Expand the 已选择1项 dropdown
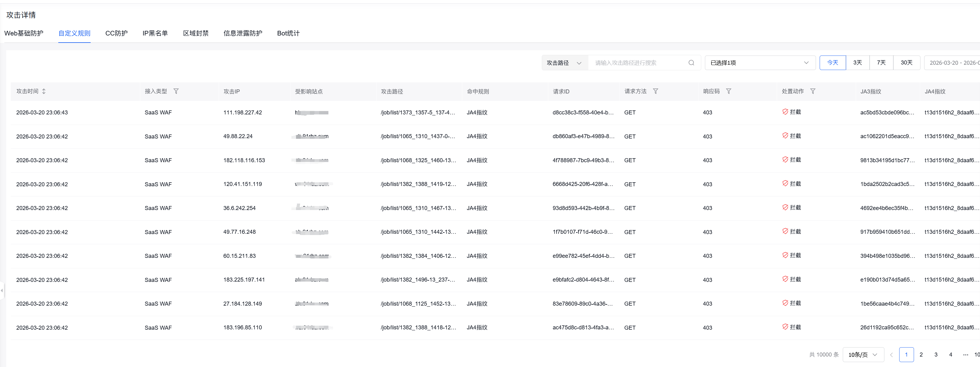The width and height of the screenshot is (980, 367). point(759,63)
